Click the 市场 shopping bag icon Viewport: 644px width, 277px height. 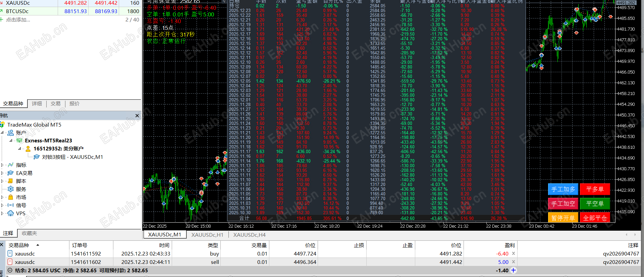pos(11,197)
